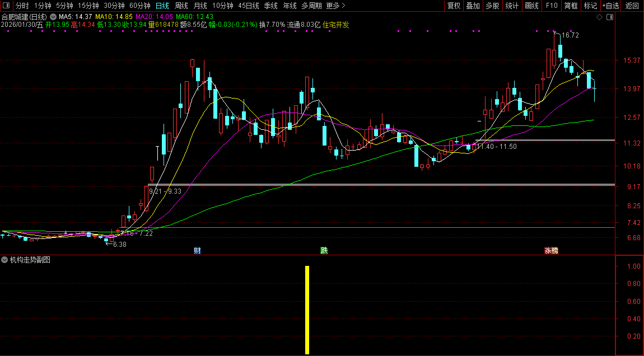The width and height of the screenshot is (644, 356).
Task: Click the MA20: 14.05 indicator label
Action: [x=154, y=17]
